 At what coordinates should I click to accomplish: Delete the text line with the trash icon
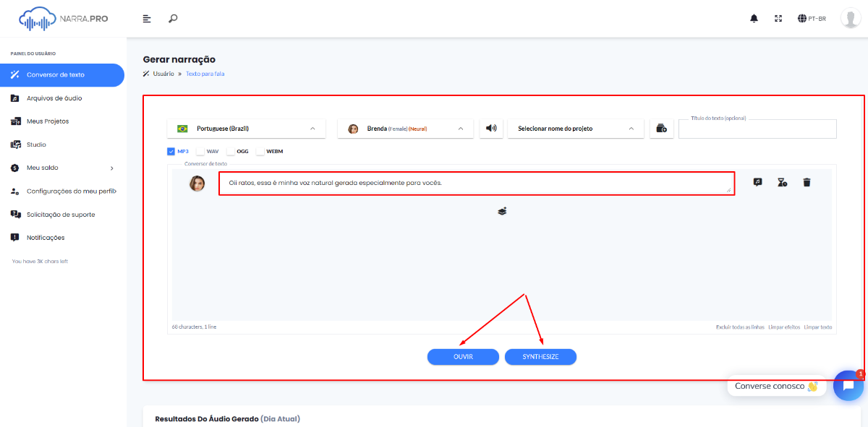click(x=807, y=183)
